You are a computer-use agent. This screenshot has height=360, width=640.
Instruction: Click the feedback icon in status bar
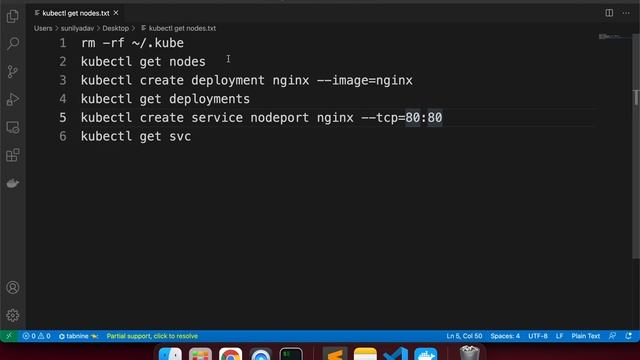coord(612,336)
